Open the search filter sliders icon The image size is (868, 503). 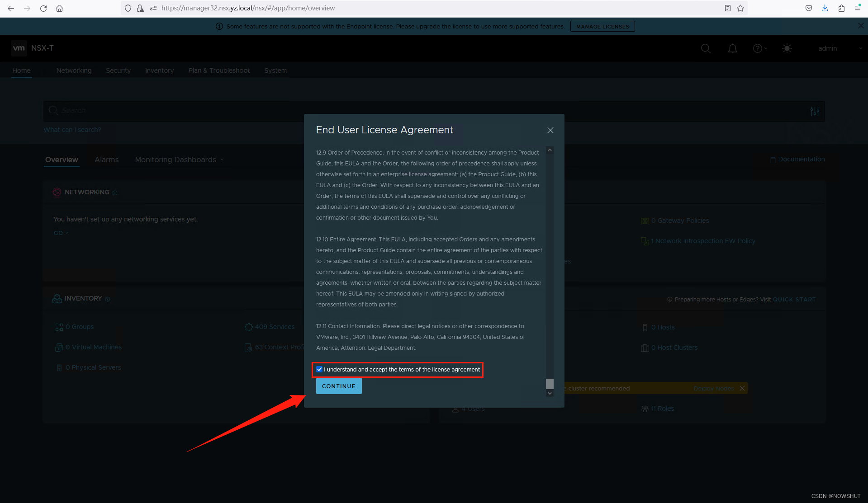815,111
